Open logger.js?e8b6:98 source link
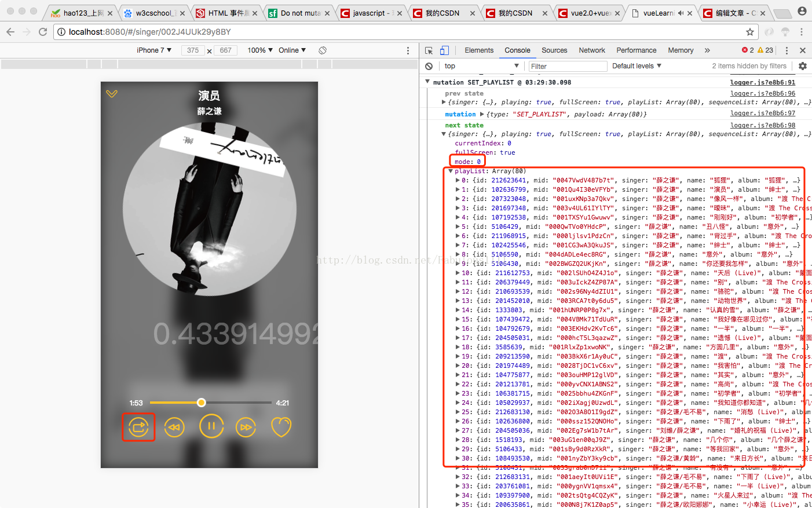This screenshot has height=508, width=812. (x=762, y=125)
